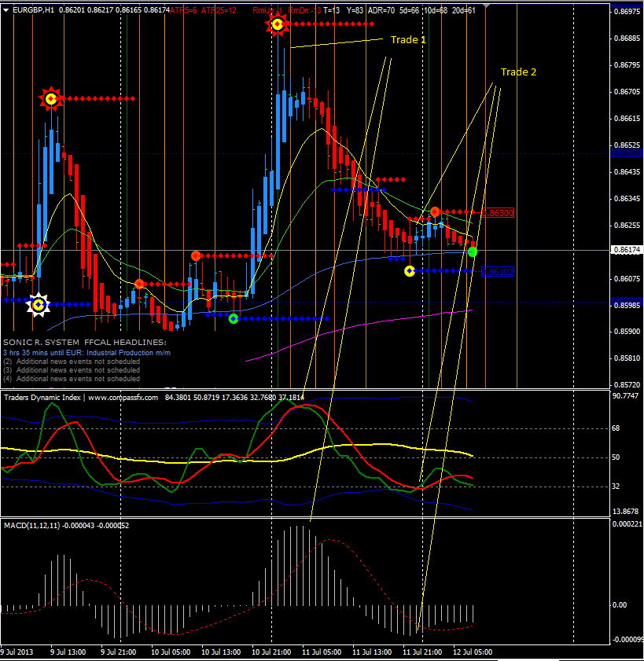Click the 0.86435 price scale value
This screenshot has width=644, height=661.
click(627, 172)
